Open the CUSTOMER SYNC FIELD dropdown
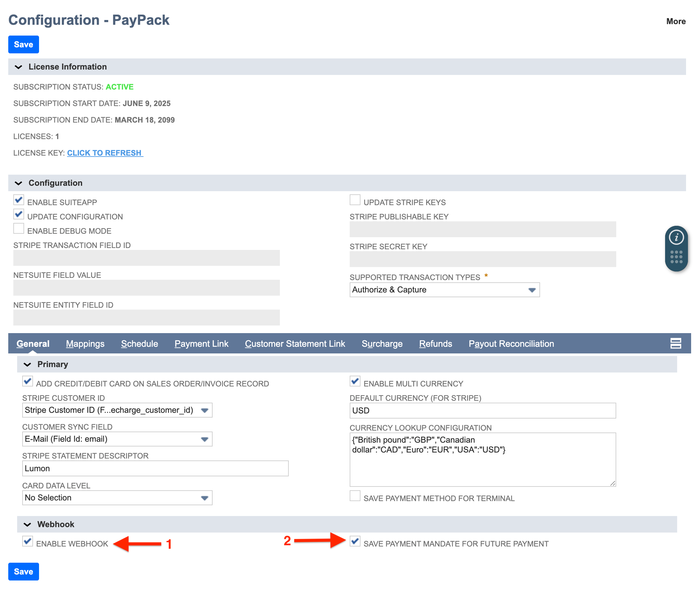This screenshot has height=597, width=700. (x=205, y=439)
